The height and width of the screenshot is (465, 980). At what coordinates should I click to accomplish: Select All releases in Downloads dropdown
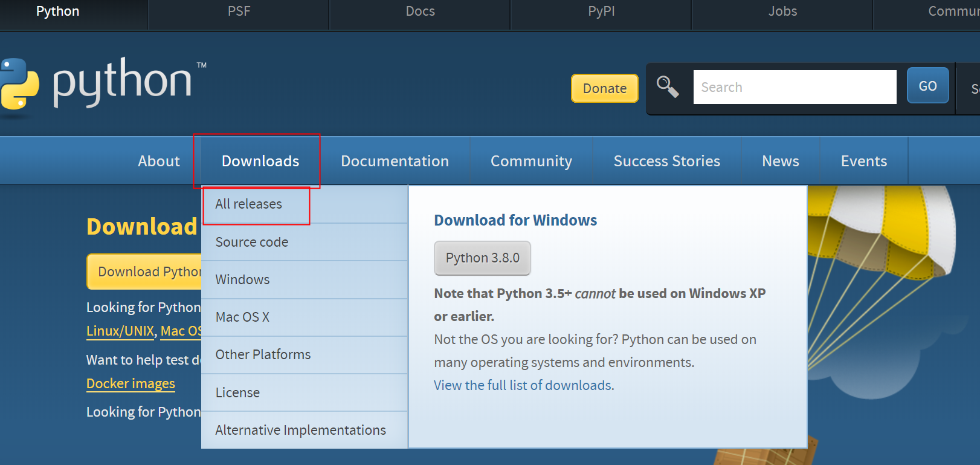coord(305,204)
